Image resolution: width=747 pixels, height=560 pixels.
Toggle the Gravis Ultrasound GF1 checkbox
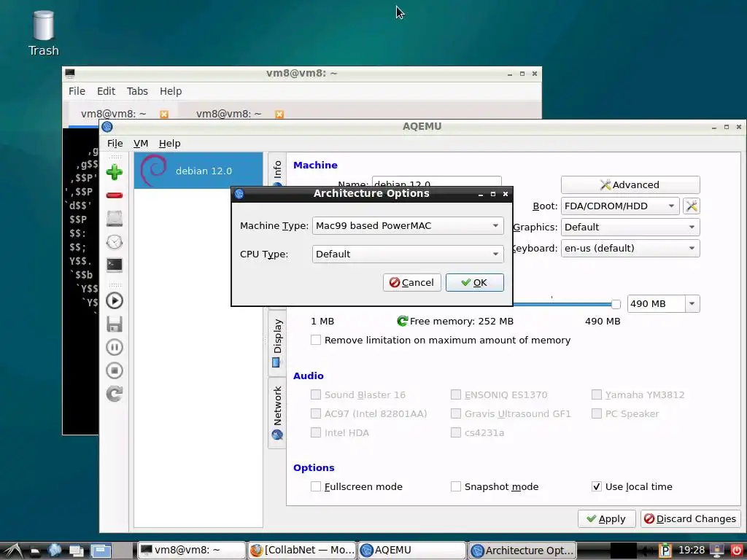[456, 413]
